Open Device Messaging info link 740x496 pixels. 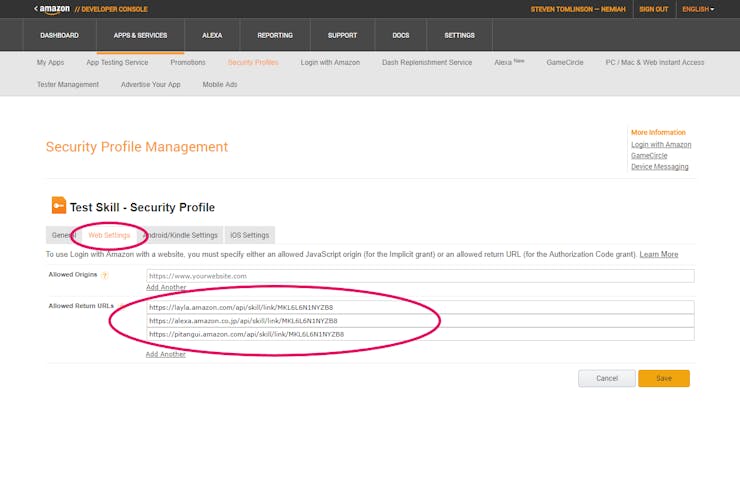coord(660,167)
